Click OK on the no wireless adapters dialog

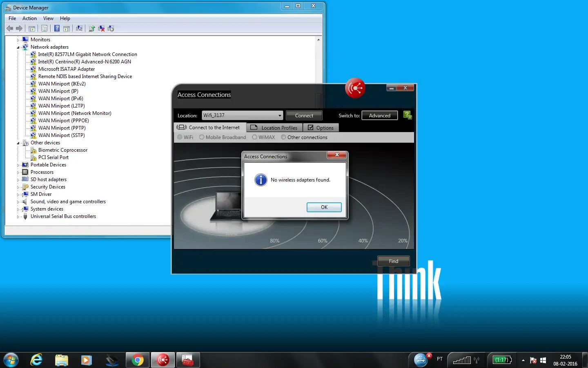pyautogui.click(x=324, y=207)
